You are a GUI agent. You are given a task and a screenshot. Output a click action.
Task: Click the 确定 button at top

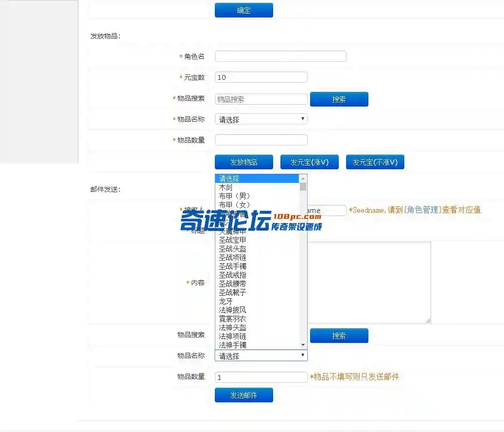(x=243, y=10)
